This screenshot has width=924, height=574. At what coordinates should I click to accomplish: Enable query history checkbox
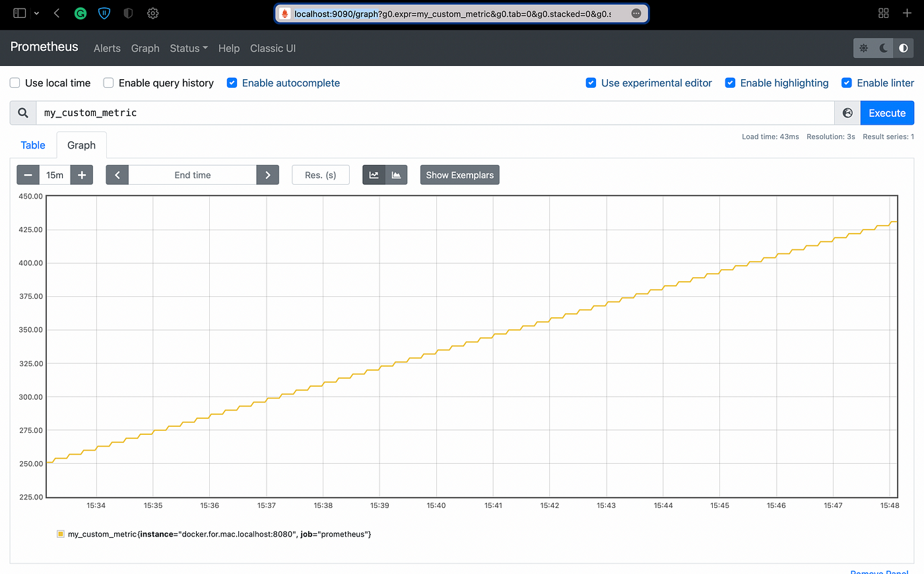click(x=108, y=82)
